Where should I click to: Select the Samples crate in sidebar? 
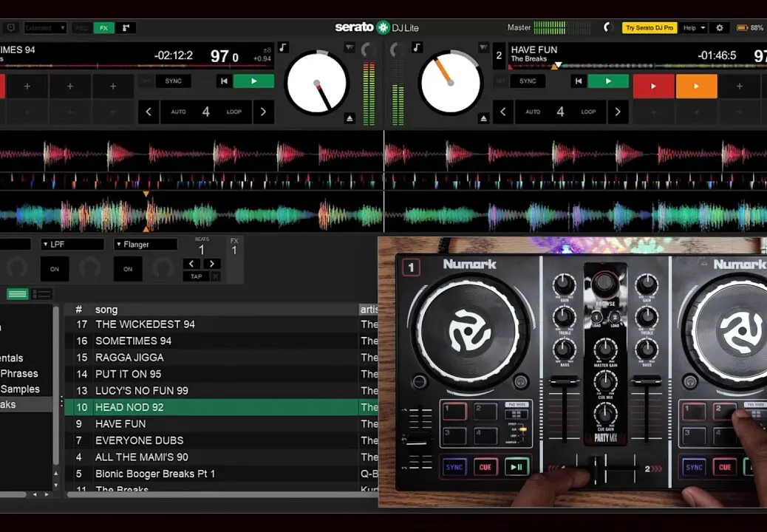[20, 389]
